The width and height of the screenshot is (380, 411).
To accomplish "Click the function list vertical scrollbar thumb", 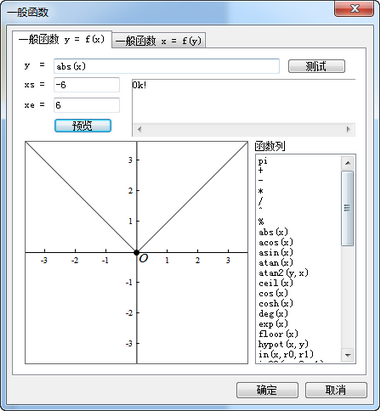I will pos(348,208).
